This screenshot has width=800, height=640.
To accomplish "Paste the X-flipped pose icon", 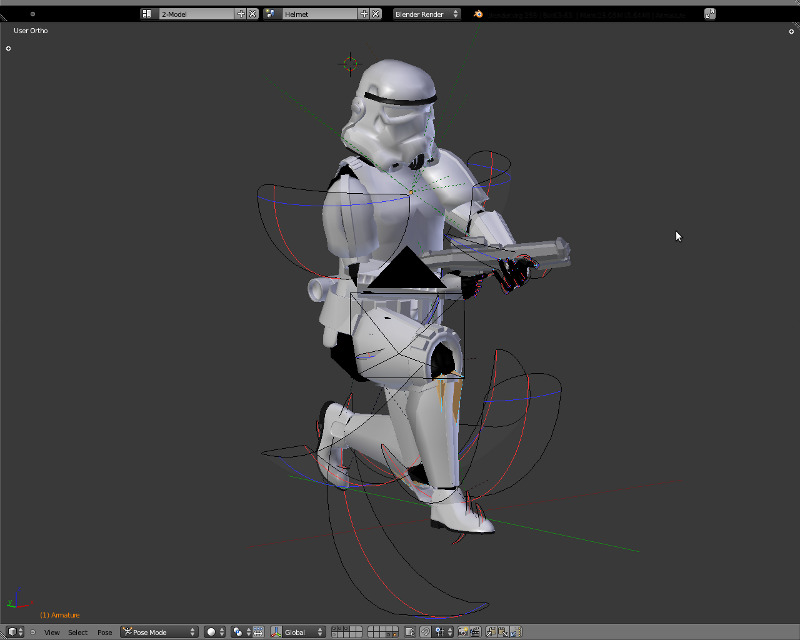I will click(516, 632).
